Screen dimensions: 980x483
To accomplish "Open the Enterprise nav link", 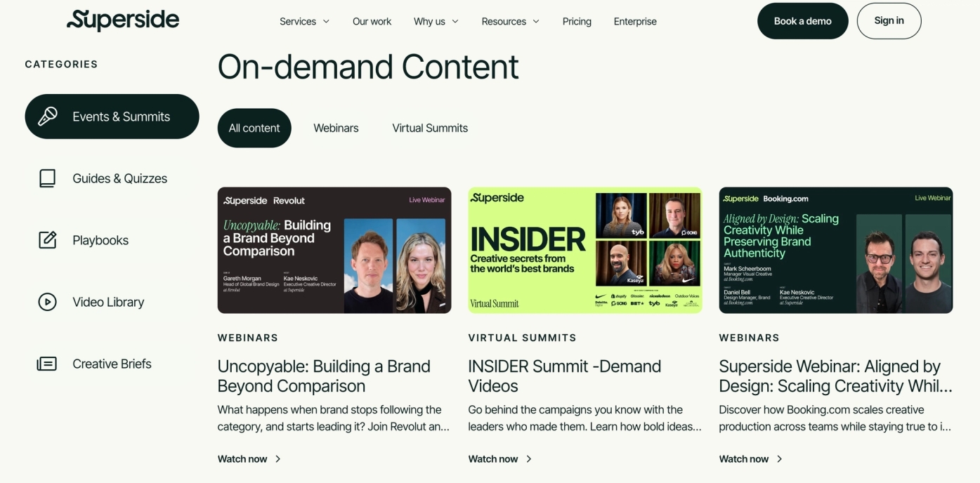I will 635,21.
